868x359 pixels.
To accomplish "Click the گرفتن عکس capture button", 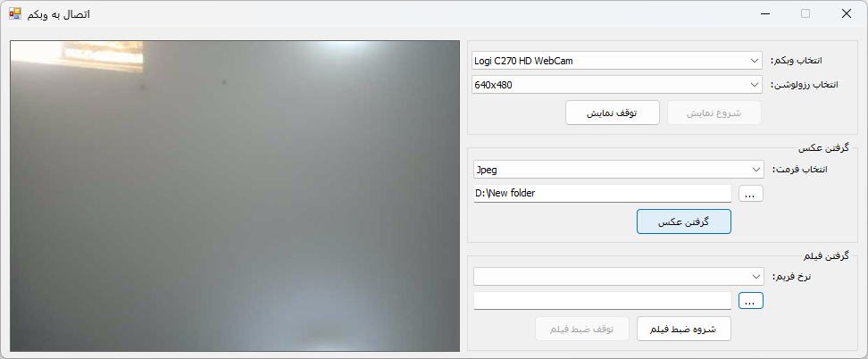I will point(684,221).
